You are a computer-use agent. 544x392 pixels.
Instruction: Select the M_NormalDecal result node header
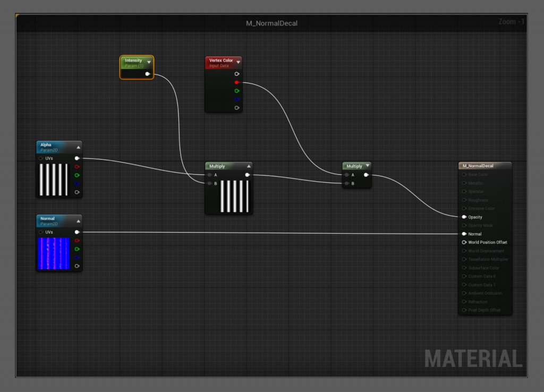point(485,166)
